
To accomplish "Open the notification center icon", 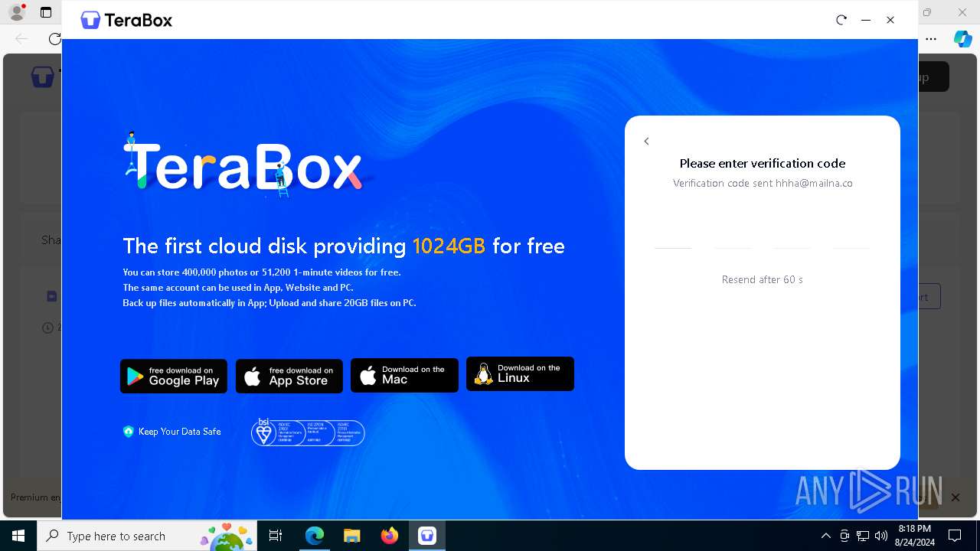I will [x=955, y=536].
